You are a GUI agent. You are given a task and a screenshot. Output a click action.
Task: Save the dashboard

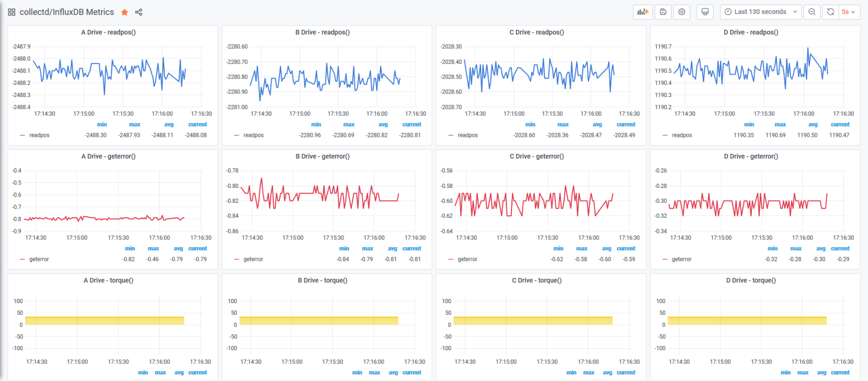point(663,12)
